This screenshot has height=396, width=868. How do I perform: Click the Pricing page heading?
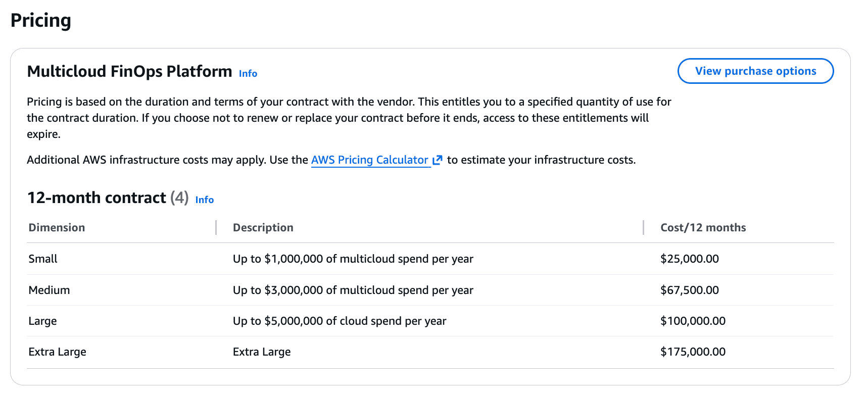coord(41,20)
